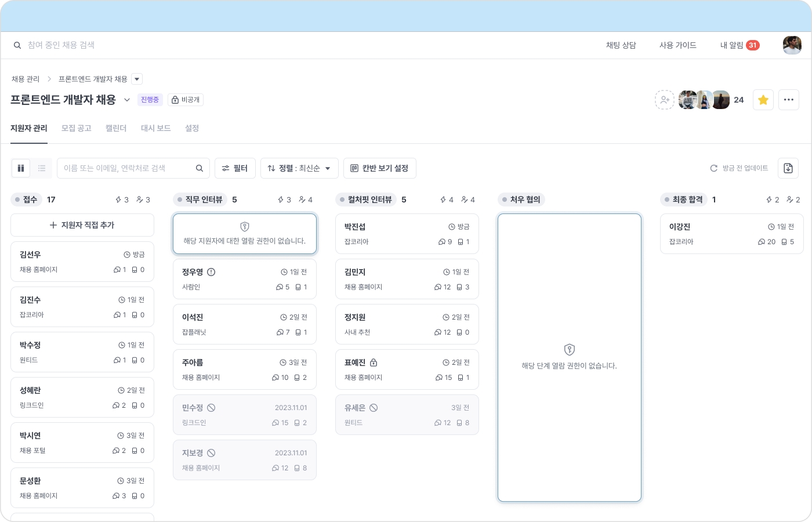Viewport: 812px width, 522px height.
Task: Click the refresh icon beside 방금 전 업데이트
Action: tap(714, 168)
